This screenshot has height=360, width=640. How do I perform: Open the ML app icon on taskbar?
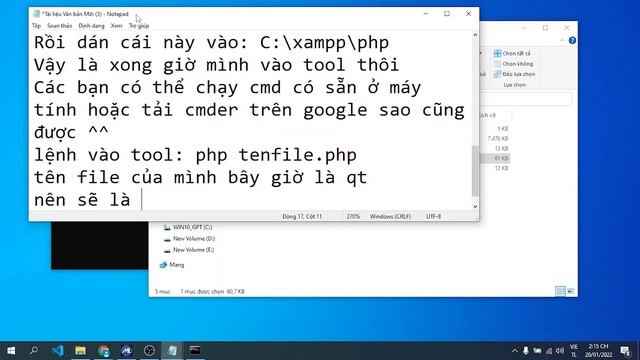click(x=126, y=351)
